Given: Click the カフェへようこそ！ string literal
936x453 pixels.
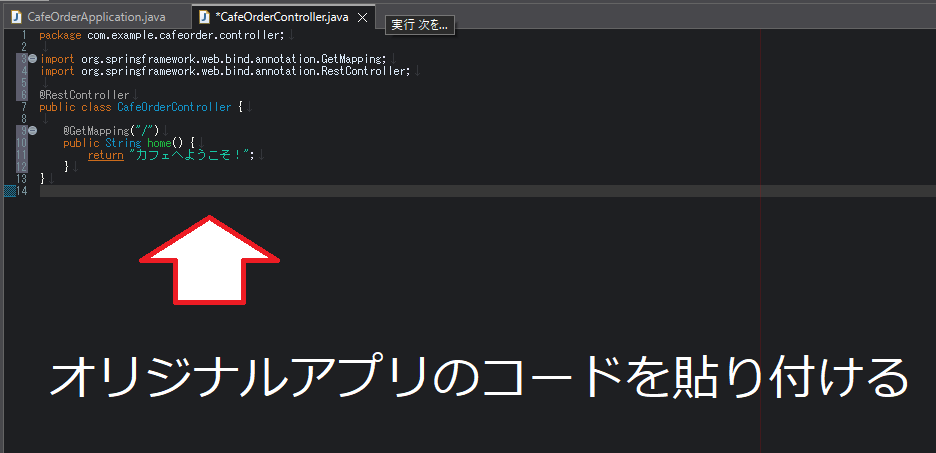Looking at the screenshot, I should tap(190, 155).
